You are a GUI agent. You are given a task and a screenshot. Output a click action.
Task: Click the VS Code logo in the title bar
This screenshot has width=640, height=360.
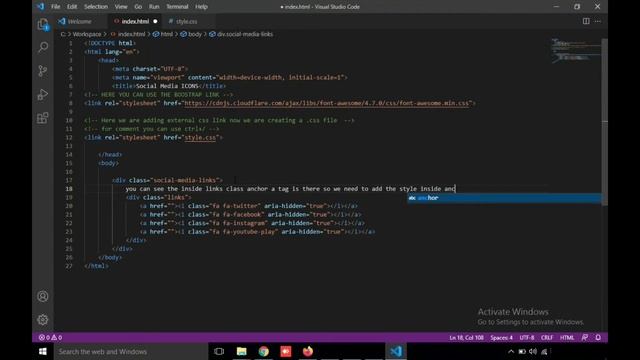[40, 7]
